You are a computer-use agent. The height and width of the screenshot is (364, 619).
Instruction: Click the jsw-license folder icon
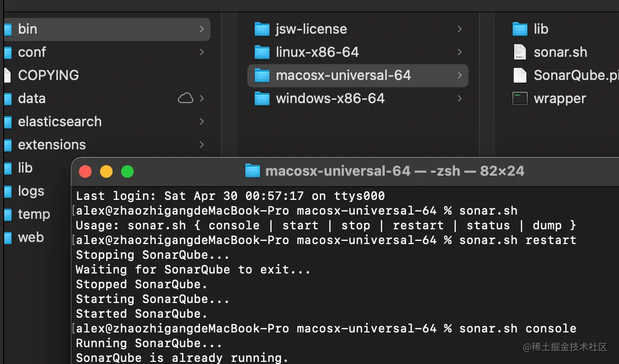pos(262,29)
